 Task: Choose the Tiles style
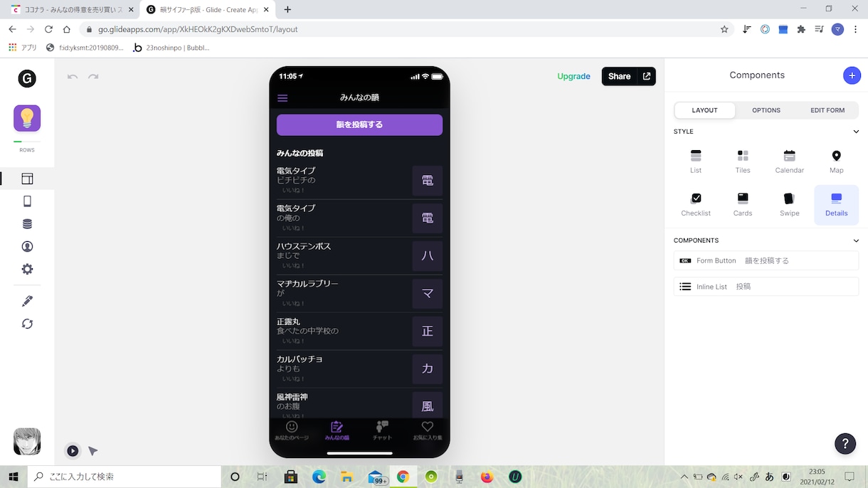pyautogui.click(x=743, y=161)
